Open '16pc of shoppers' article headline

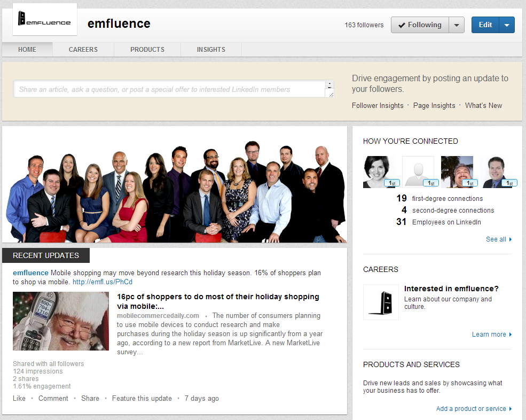pos(218,301)
